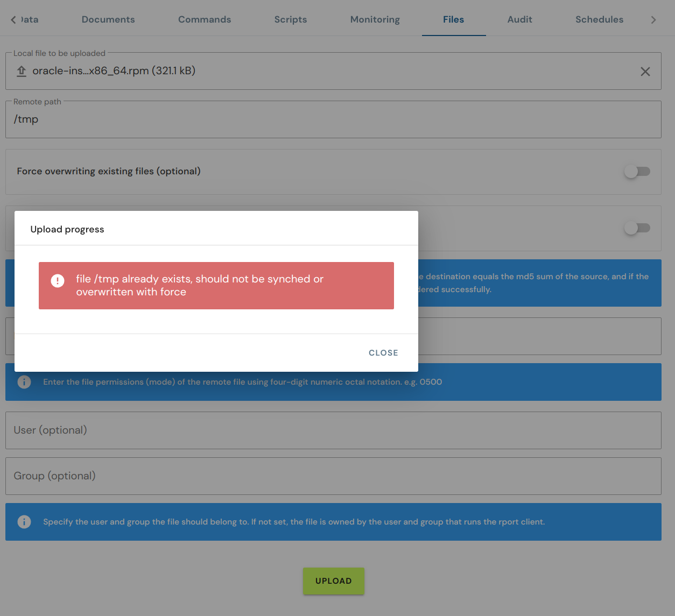Open the partially visible data tab
Viewport: 675px width, 616px height.
(30, 19)
